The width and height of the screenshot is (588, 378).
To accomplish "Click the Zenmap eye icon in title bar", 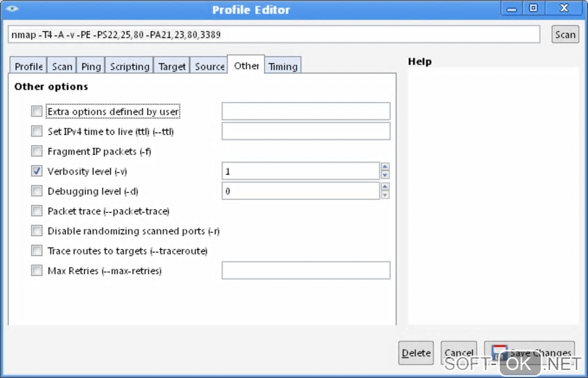I will pyautogui.click(x=12, y=8).
